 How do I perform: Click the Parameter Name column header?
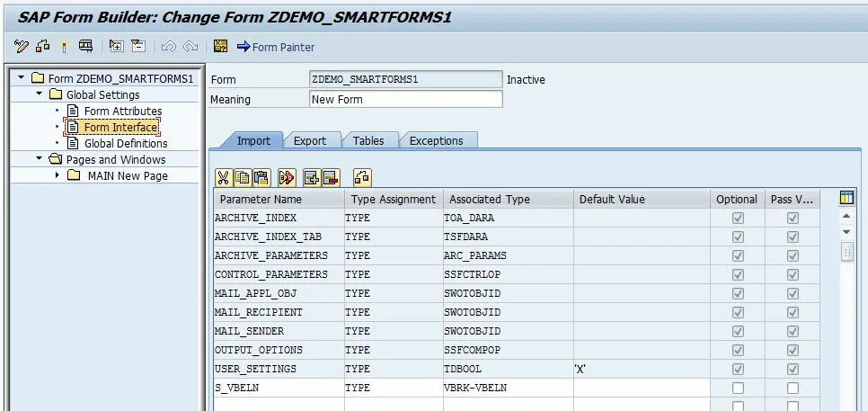tap(279, 200)
